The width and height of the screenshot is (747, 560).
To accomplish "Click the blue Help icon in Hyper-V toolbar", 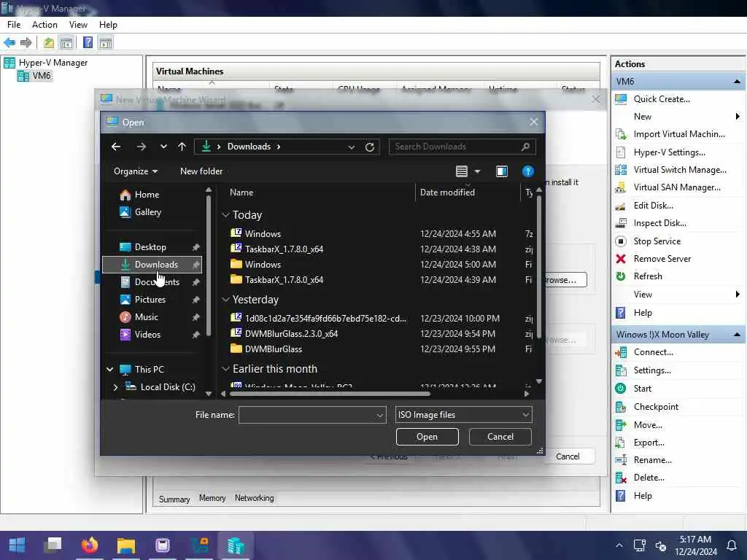I will click(88, 43).
